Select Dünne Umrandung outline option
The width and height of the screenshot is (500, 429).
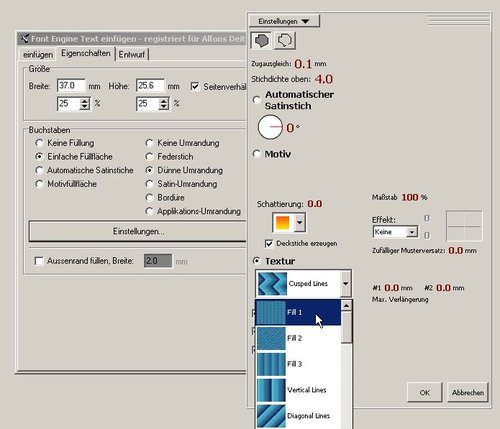click(149, 170)
